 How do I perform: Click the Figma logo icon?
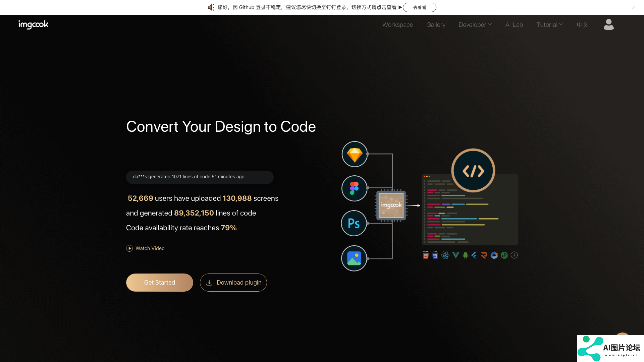[x=354, y=188]
